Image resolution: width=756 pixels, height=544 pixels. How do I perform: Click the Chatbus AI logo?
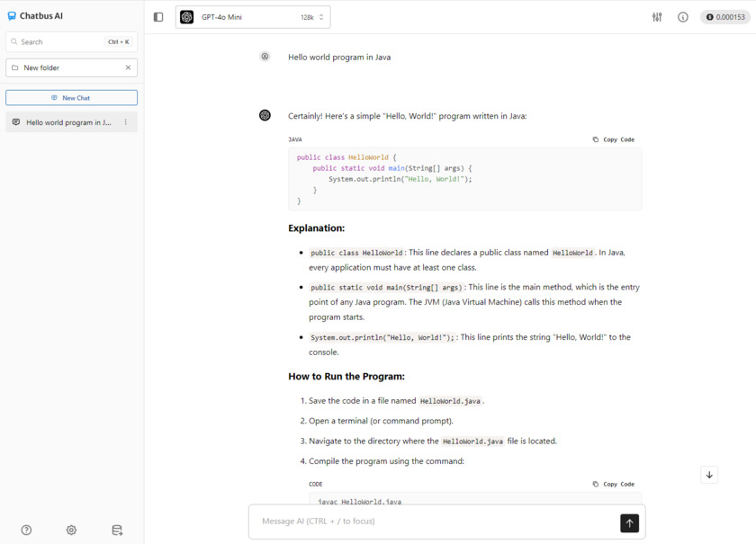(36, 16)
